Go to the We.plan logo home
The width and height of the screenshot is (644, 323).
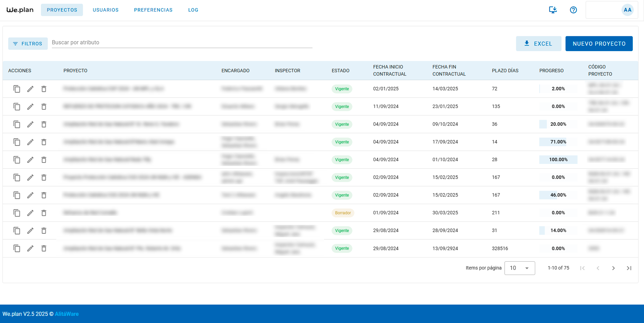pos(20,10)
